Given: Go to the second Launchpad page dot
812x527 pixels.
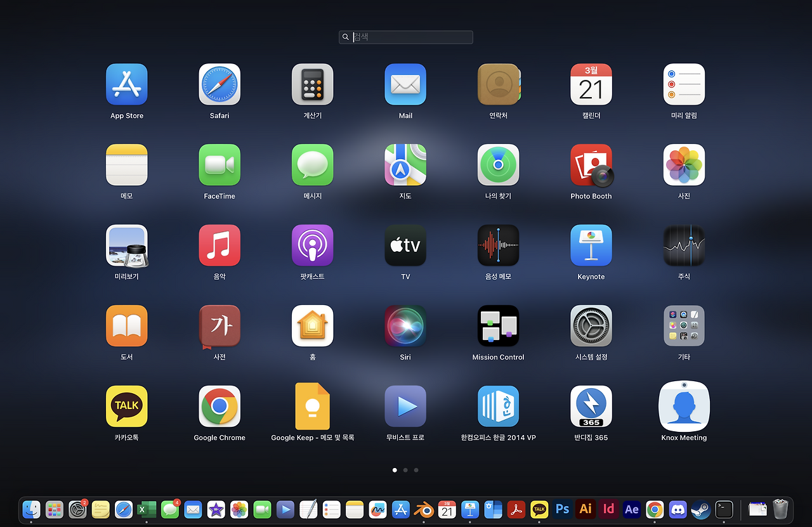Looking at the screenshot, I should tap(405, 470).
